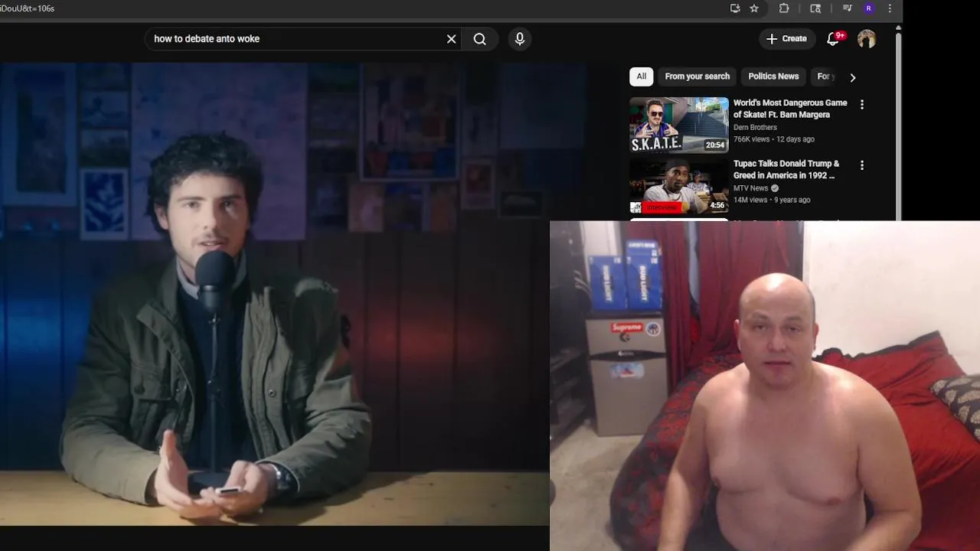The image size is (980, 551).
Task: Open 'World's Most Dangerous Game of Skate!' title
Action: [x=790, y=109]
